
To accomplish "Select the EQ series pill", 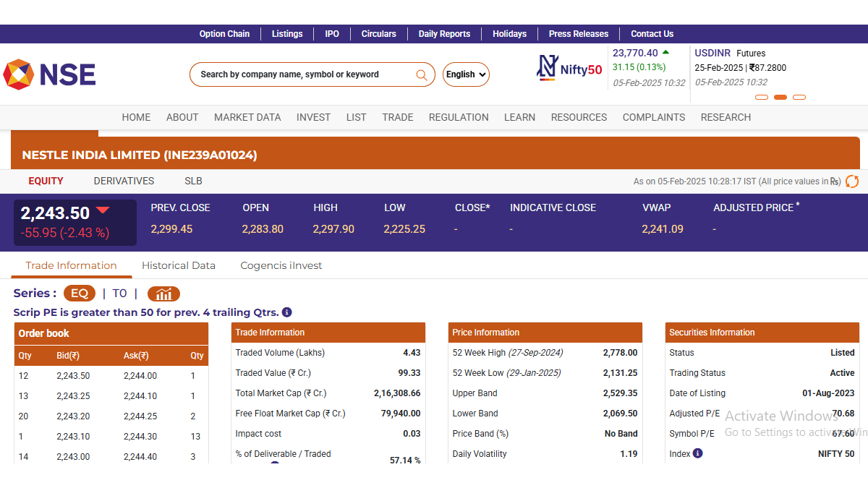I will pos(80,294).
